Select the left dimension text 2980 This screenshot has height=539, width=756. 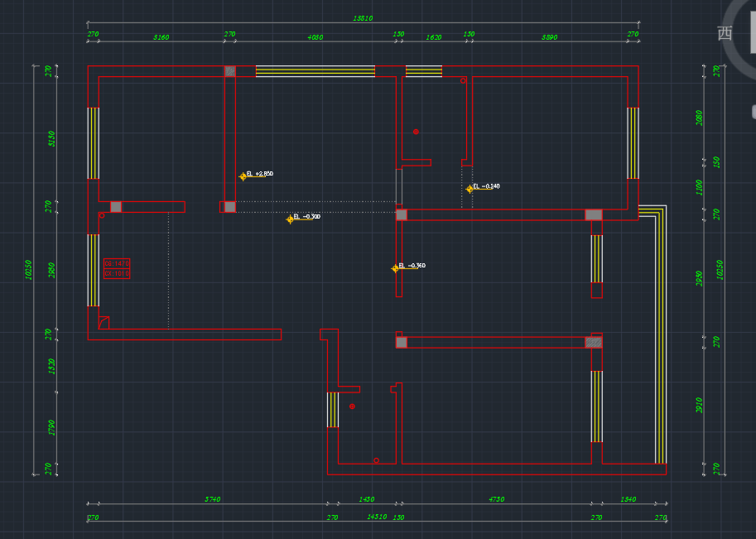click(x=51, y=270)
